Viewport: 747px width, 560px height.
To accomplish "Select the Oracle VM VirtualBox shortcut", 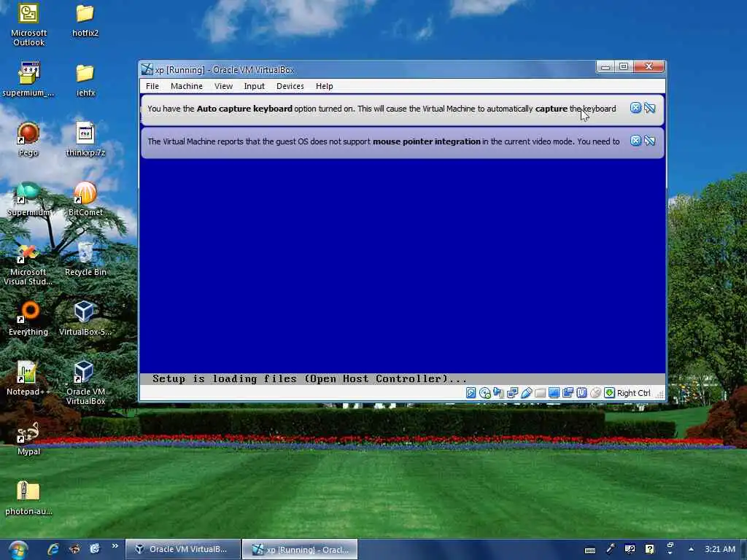I will (85, 384).
